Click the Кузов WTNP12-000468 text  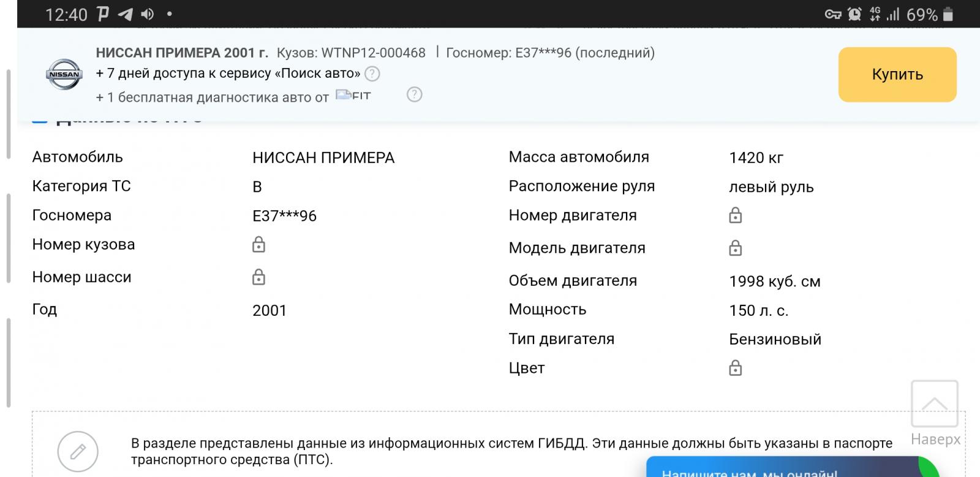[x=351, y=53]
